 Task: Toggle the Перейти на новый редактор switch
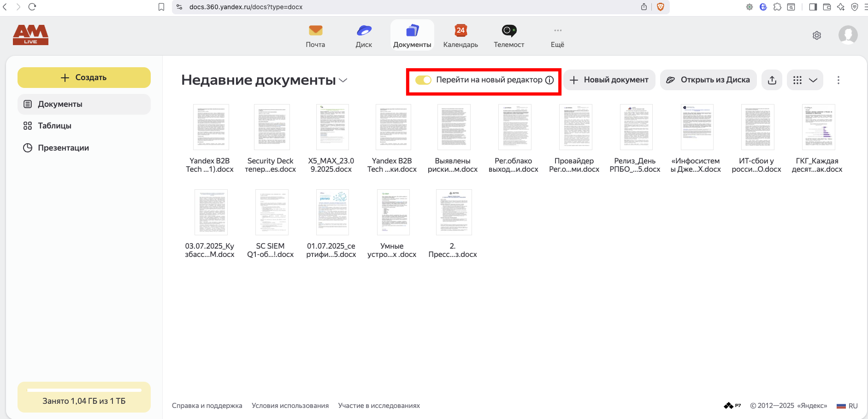click(x=423, y=80)
